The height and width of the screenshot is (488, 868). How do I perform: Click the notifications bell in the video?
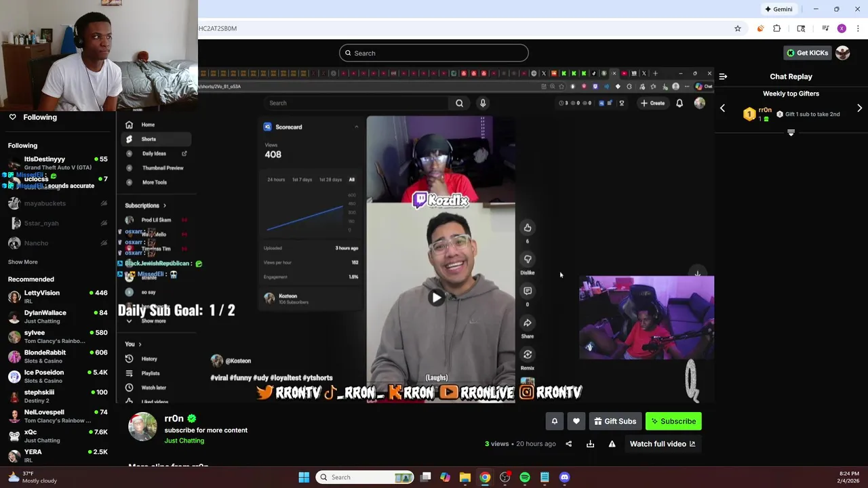tap(679, 103)
